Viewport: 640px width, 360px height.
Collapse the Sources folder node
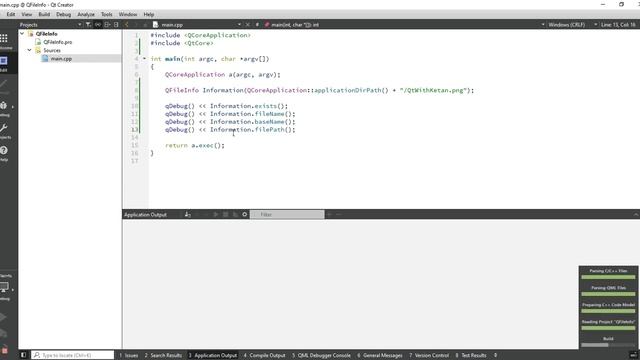(x=29, y=50)
